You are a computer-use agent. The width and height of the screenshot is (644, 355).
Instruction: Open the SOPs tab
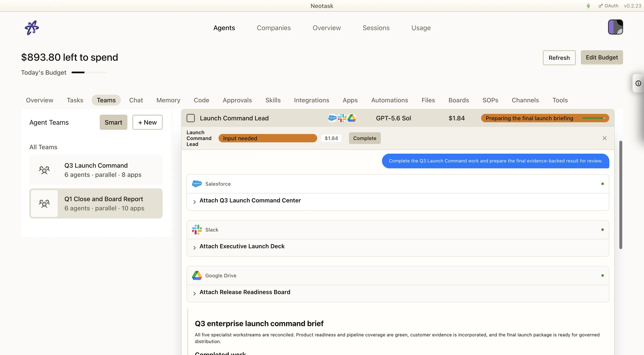point(490,100)
